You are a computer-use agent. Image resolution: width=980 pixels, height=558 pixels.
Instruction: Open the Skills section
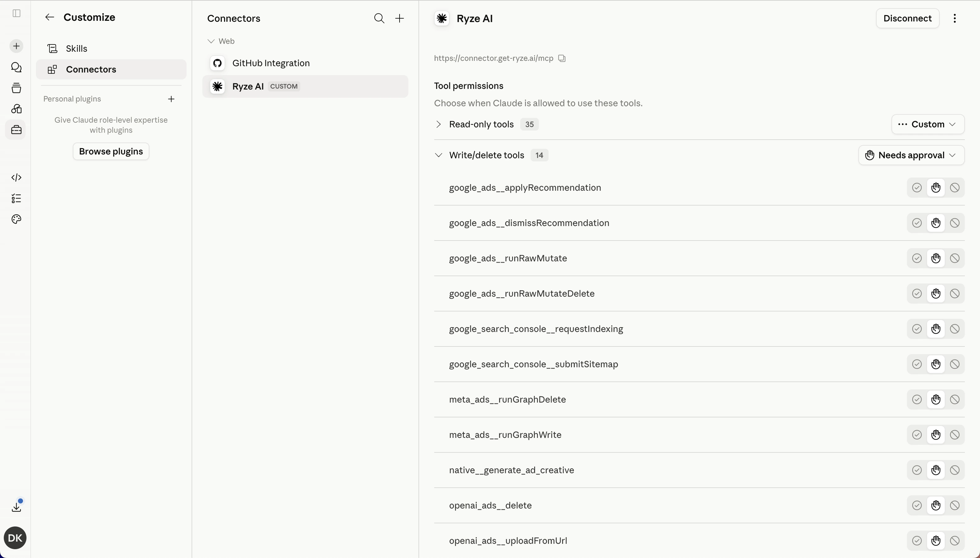pos(111,49)
